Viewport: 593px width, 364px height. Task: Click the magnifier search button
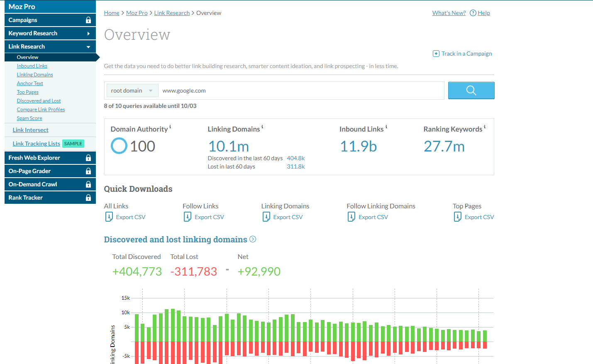click(471, 90)
